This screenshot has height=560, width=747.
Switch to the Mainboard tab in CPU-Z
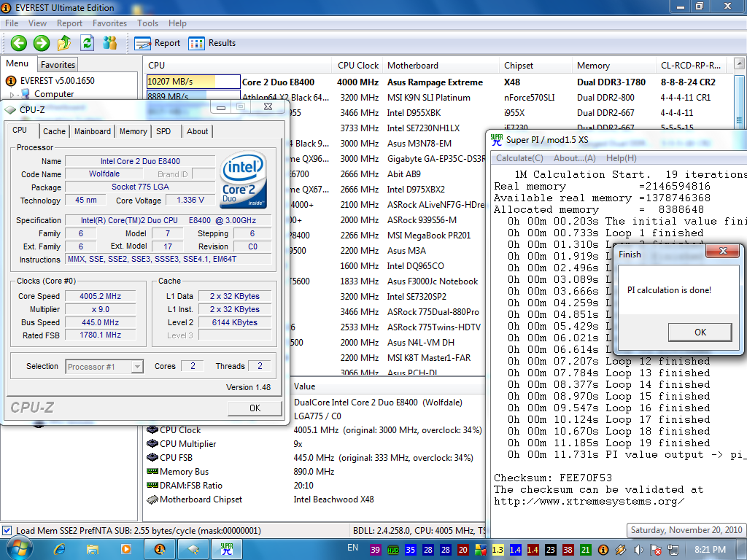(x=93, y=131)
